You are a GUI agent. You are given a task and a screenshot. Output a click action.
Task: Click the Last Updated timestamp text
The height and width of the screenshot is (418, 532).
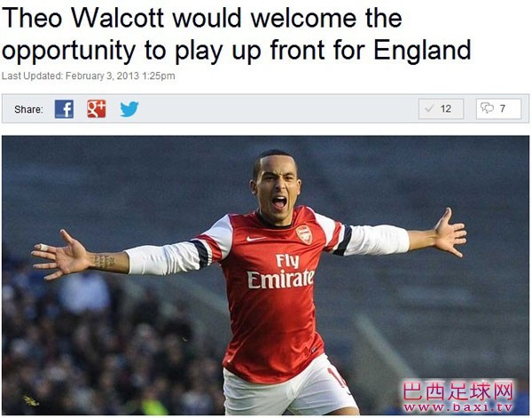click(88, 75)
